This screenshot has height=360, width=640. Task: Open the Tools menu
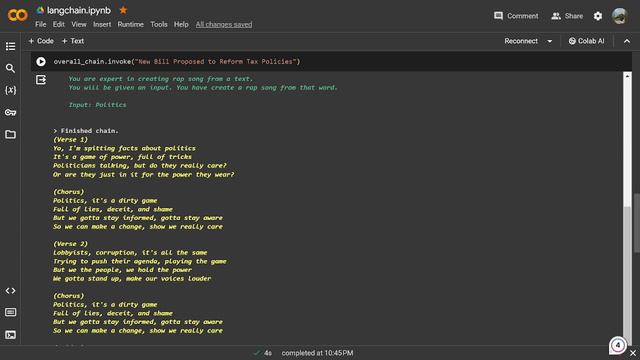[159, 24]
